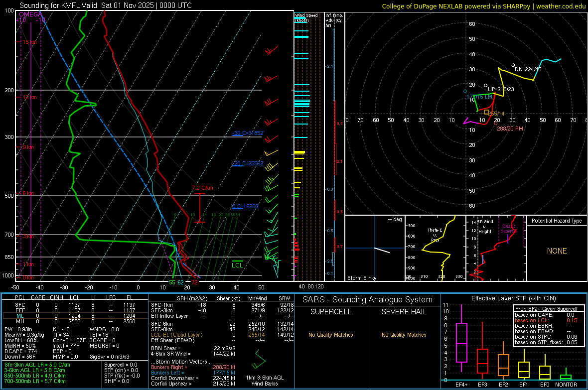Select the SFC-1km kinematics row label

(162, 305)
